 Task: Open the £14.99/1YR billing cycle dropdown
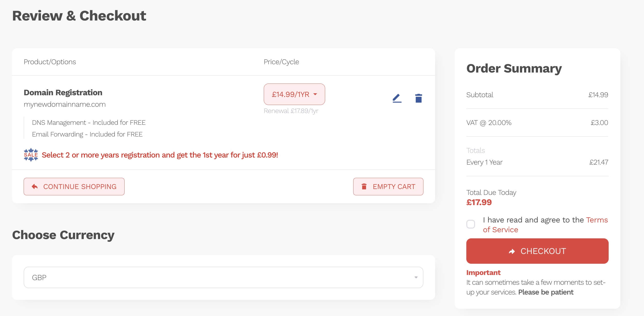pyautogui.click(x=294, y=95)
